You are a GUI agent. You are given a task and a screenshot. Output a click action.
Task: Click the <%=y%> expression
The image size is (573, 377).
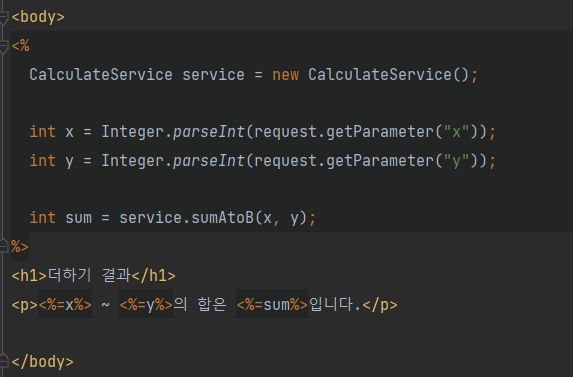tap(146, 304)
